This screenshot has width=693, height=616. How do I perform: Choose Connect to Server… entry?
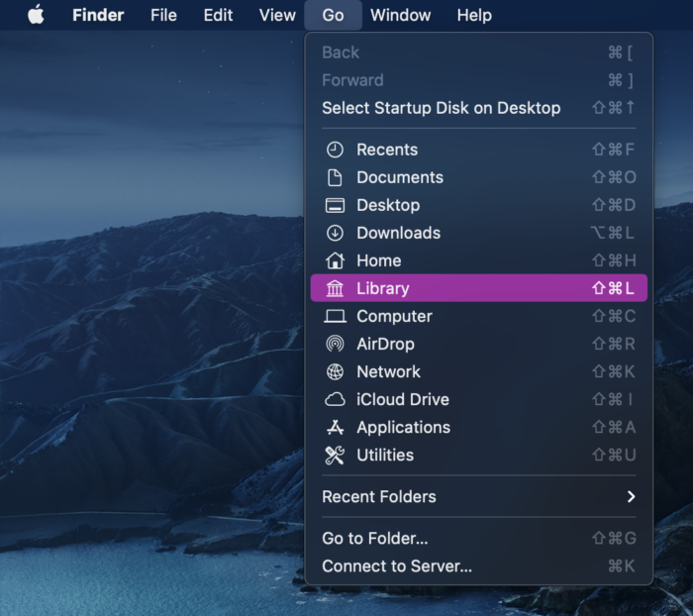[479, 566]
